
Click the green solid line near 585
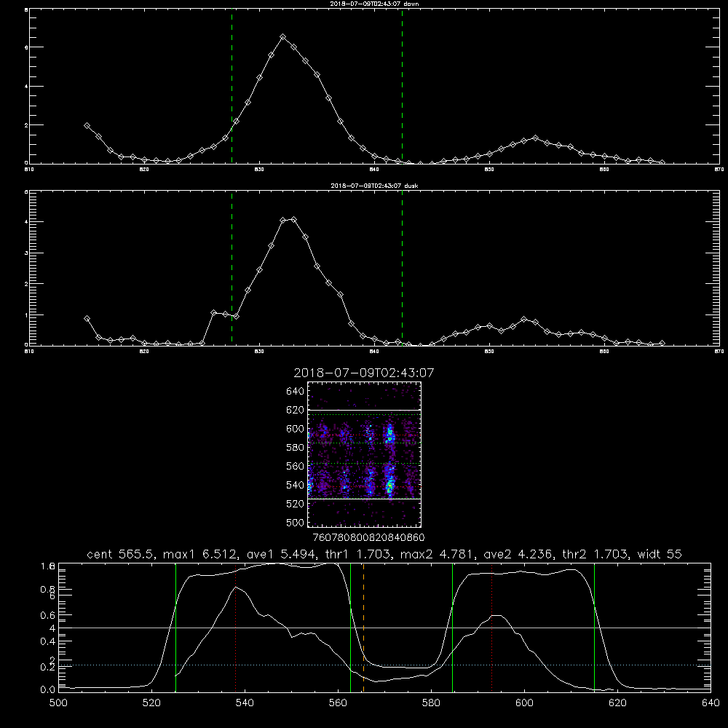pos(452,628)
